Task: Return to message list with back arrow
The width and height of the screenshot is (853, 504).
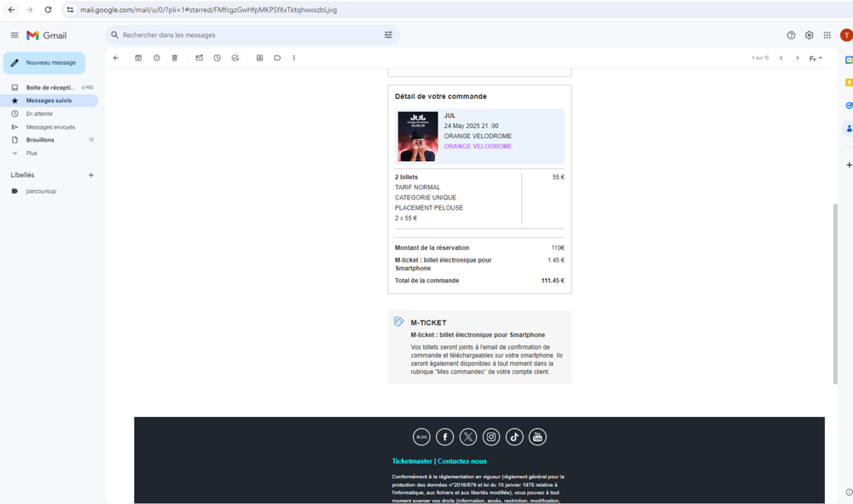Action: 116,58
